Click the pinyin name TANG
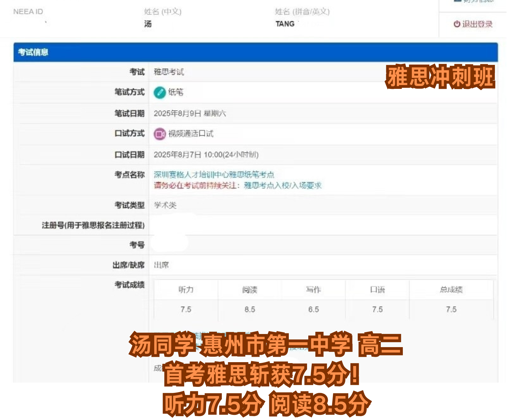507x420 pixels. click(x=285, y=24)
